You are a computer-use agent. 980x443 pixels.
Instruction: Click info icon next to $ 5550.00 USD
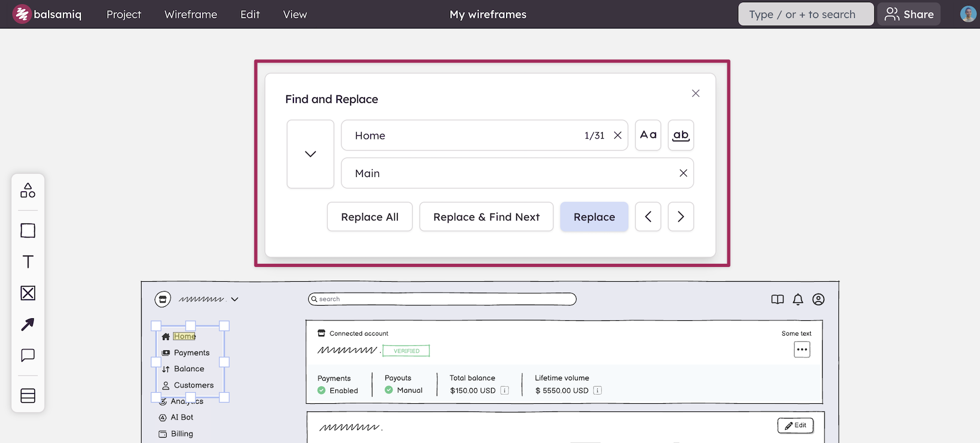(597, 390)
